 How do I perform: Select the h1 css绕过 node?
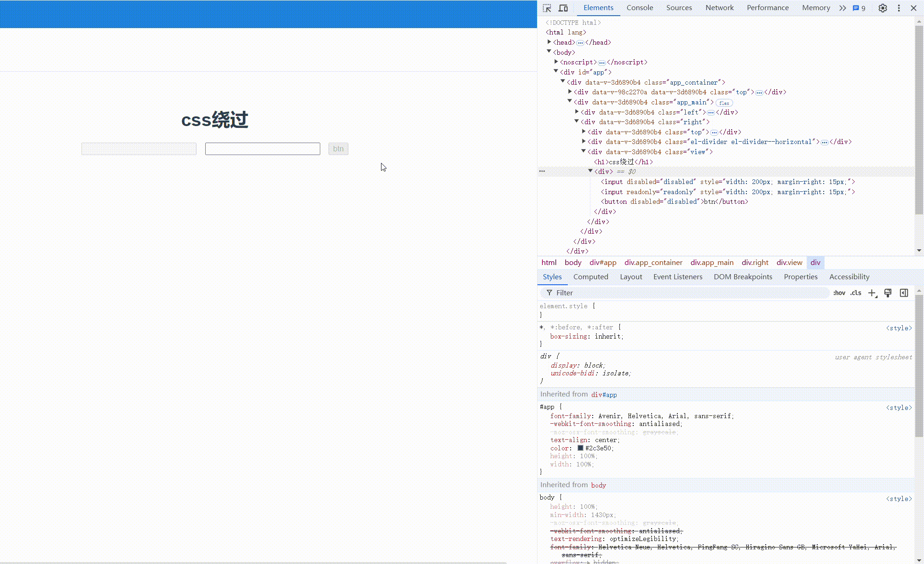click(624, 162)
